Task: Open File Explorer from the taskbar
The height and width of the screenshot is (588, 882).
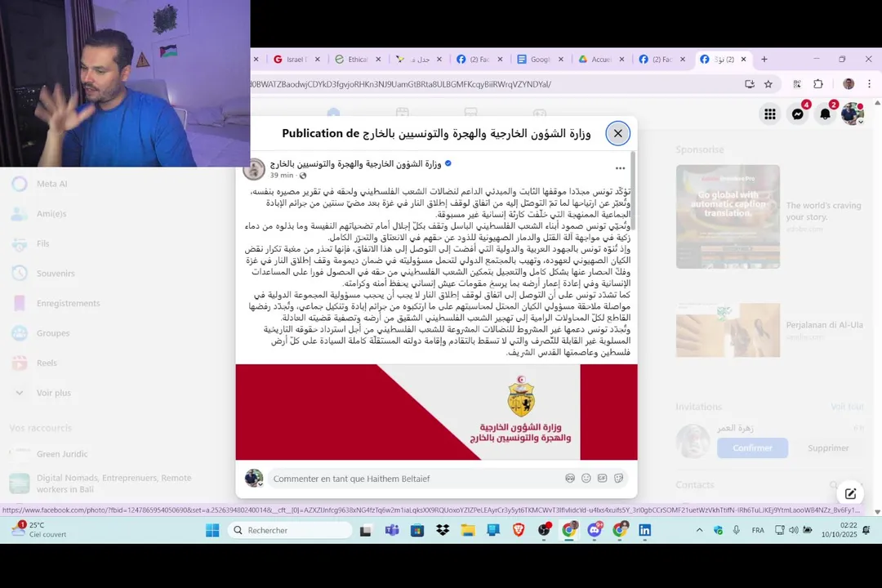Action: tap(468, 530)
